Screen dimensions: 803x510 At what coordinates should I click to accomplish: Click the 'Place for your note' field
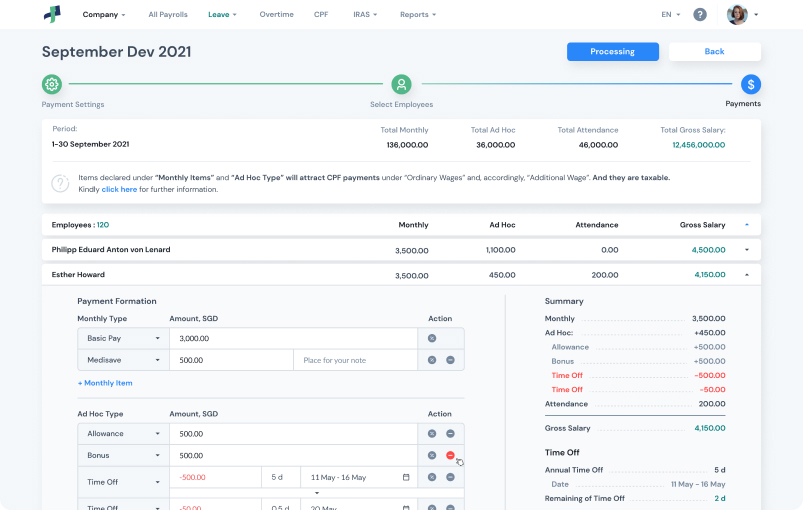(355, 360)
